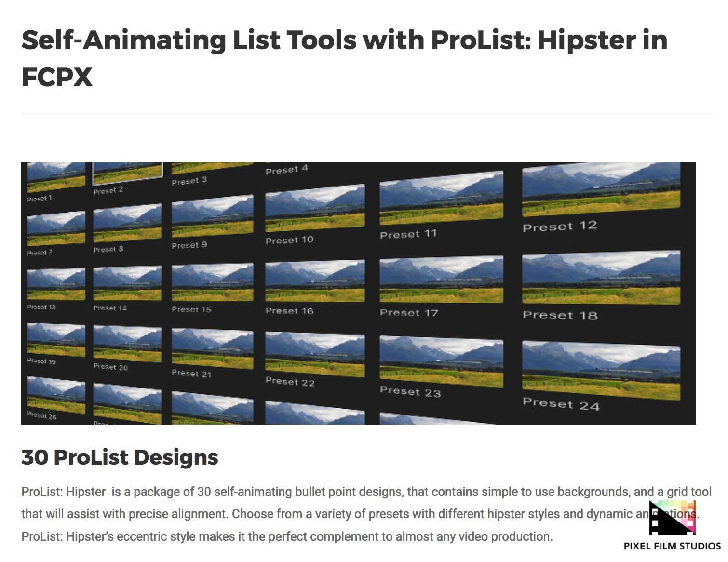728x562 pixels.
Task: Select the Preset 21 thumbnail
Action: click(x=213, y=349)
